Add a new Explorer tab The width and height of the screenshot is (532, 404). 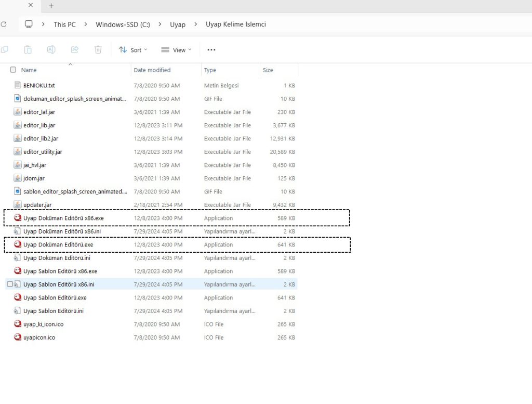[x=51, y=5]
